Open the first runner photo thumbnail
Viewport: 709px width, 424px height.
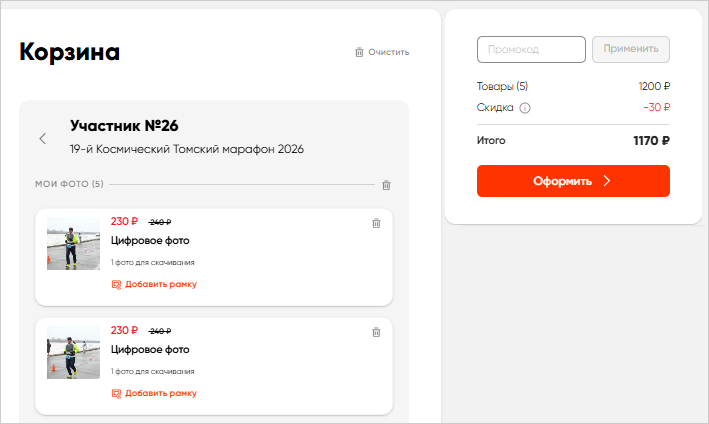[x=73, y=243]
